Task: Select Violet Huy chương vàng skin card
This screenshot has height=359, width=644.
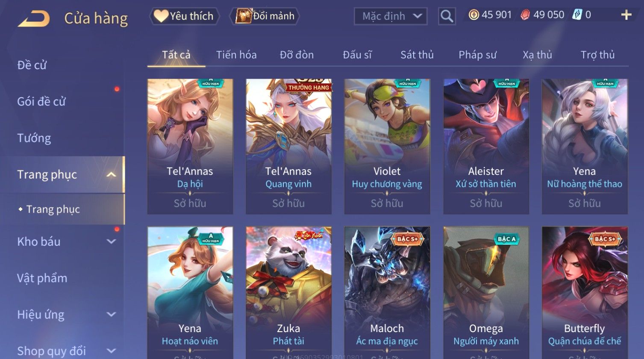Action: pos(387,146)
